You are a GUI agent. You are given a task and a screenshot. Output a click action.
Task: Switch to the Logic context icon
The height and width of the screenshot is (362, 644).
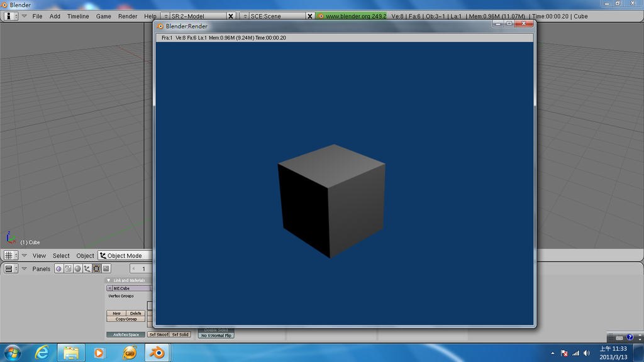58,269
